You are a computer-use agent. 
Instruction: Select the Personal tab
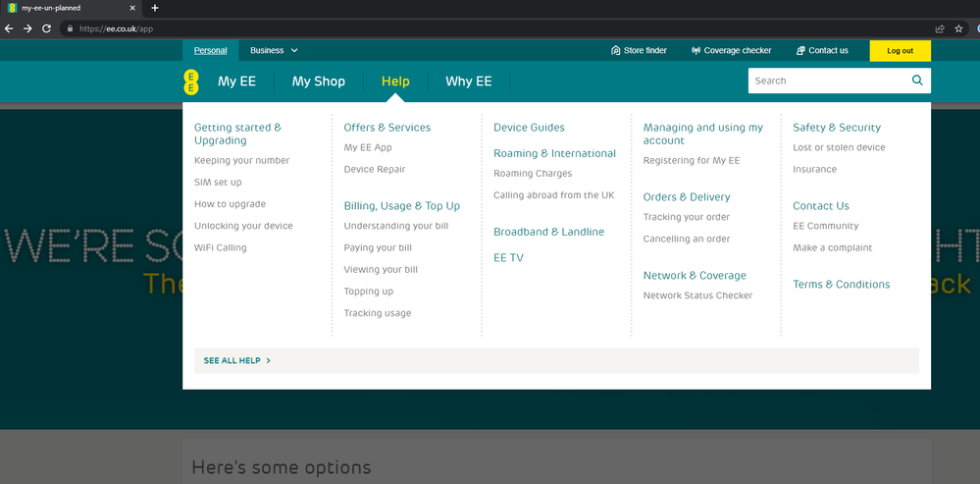point(211,51)
